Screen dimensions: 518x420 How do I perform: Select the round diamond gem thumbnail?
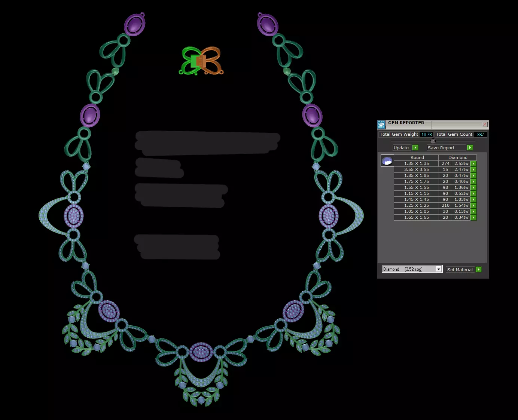387,161
